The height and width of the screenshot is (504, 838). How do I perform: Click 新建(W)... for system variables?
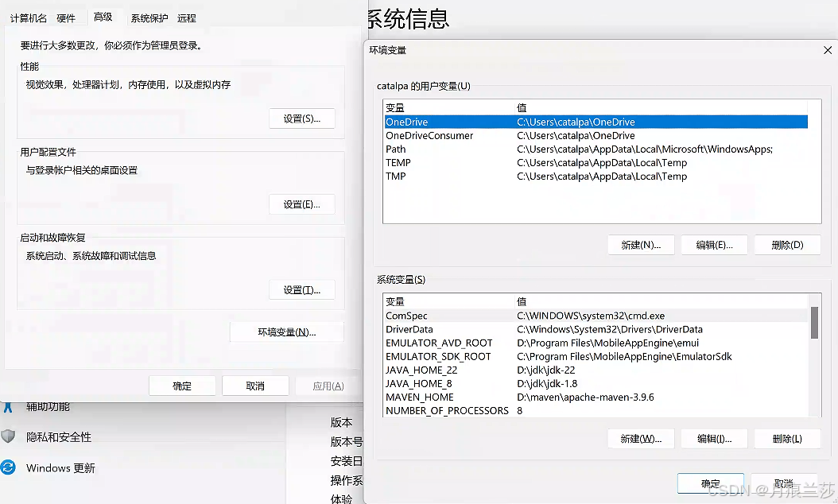click(641, 439)
